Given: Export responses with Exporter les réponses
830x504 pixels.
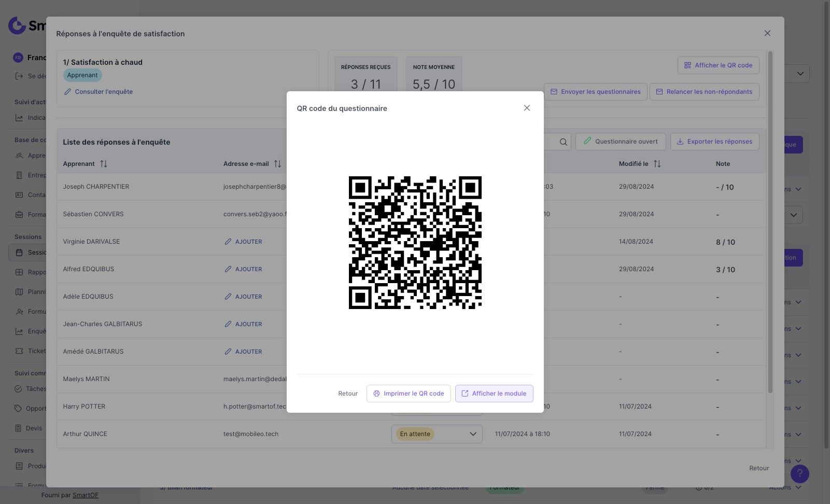Looking at the screenshot, I should tap(715, 142).
